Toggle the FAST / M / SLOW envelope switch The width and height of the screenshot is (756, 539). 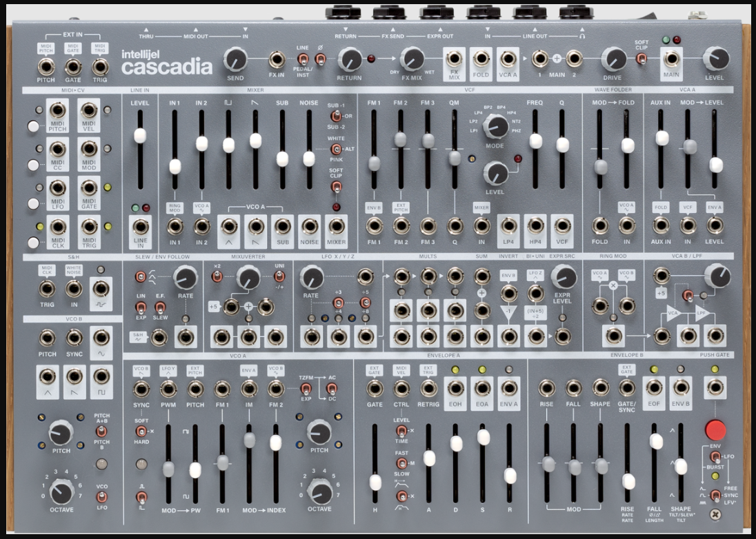pos(401,463)
